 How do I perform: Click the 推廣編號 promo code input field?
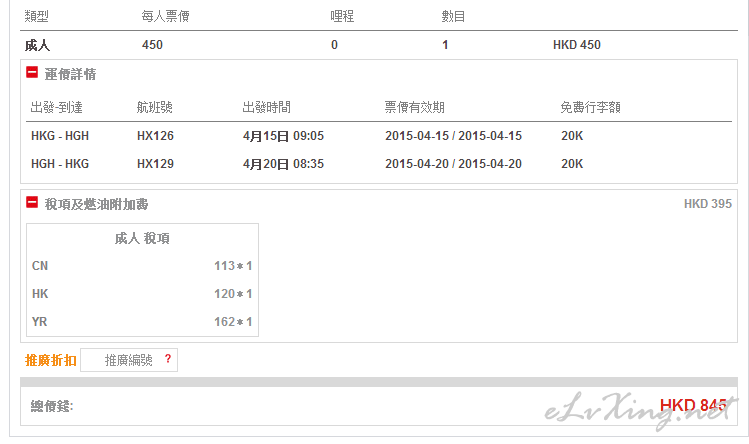click(129, 360)
